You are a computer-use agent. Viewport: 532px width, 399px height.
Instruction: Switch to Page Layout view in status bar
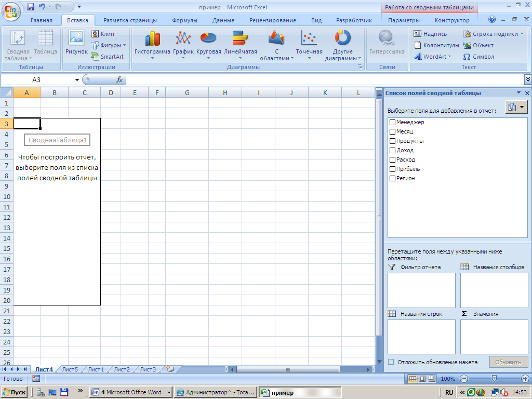click(x=422, y=379)
